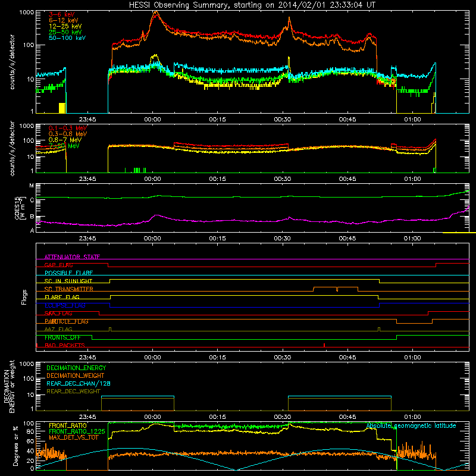Click the B class tick on the GOES axis
Image resolution: width=476 pixels, height=476 pixels.
tap(32, 217)
